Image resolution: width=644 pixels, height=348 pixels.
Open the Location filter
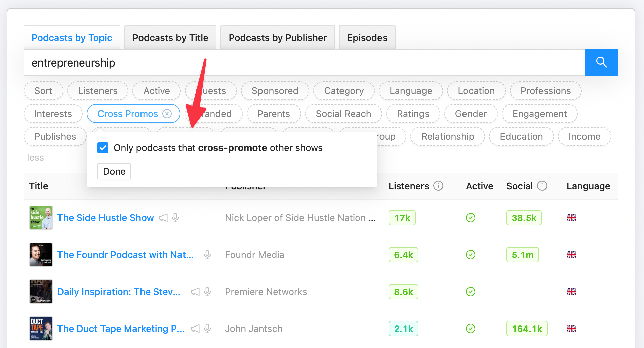pos(476,91)
